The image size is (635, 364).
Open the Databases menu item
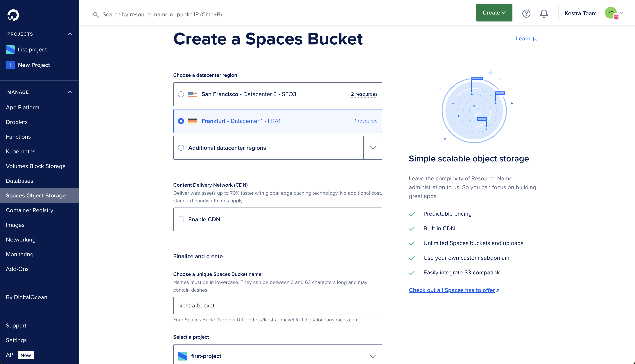click(x=19, y=181)
